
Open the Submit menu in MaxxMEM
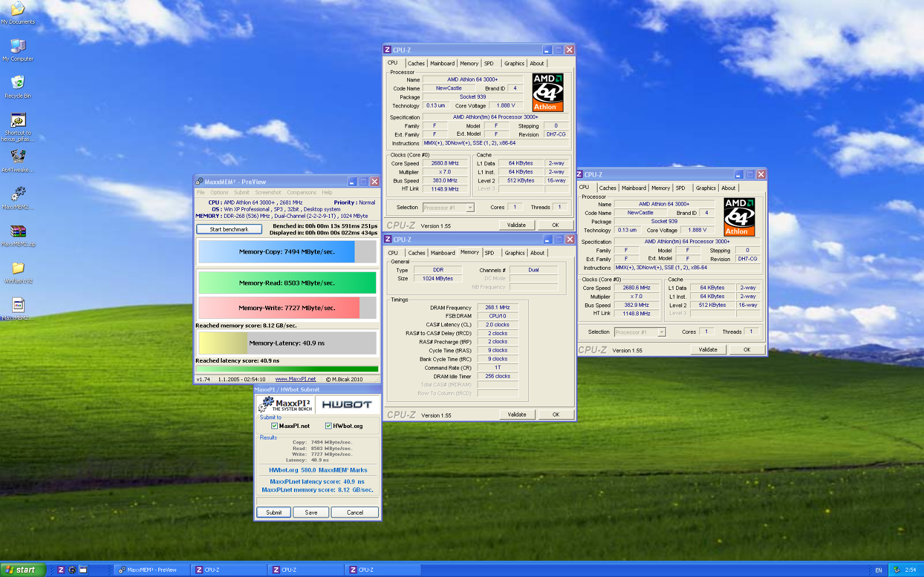(x=241, y=192)
